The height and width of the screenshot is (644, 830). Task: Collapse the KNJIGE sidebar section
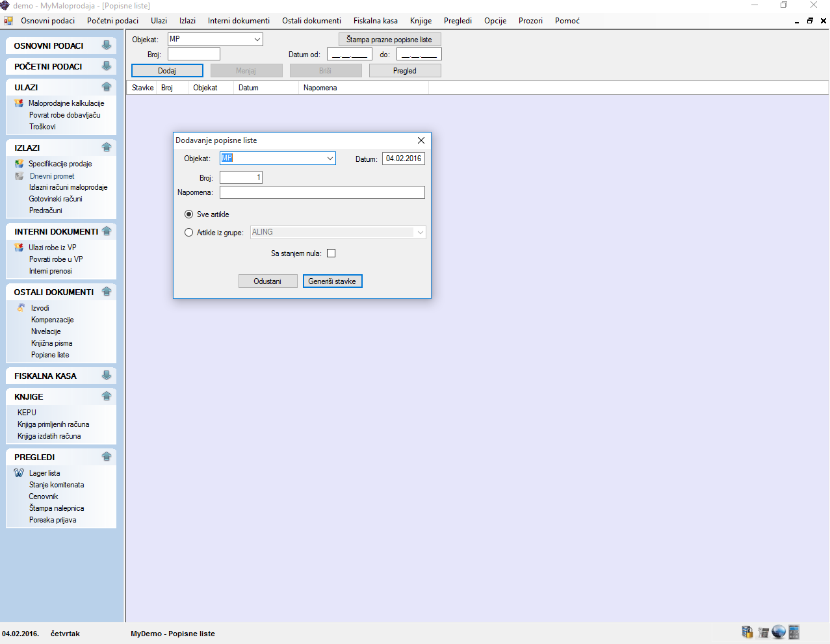point(107,396)
